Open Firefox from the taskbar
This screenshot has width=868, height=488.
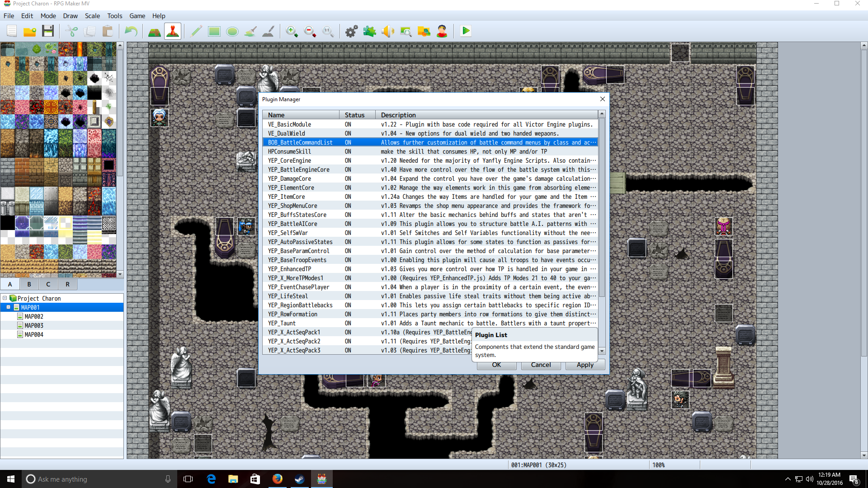coord(278,479)
